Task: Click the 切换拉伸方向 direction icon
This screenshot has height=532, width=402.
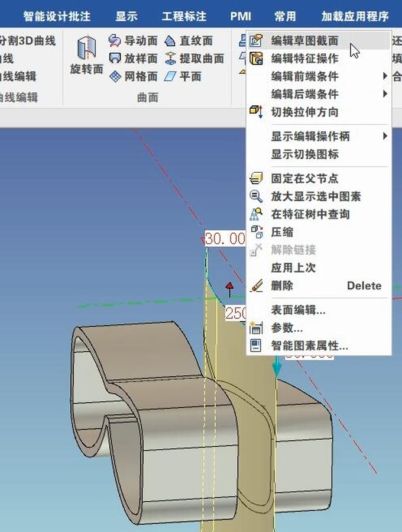Action: [x=256, y=111]
